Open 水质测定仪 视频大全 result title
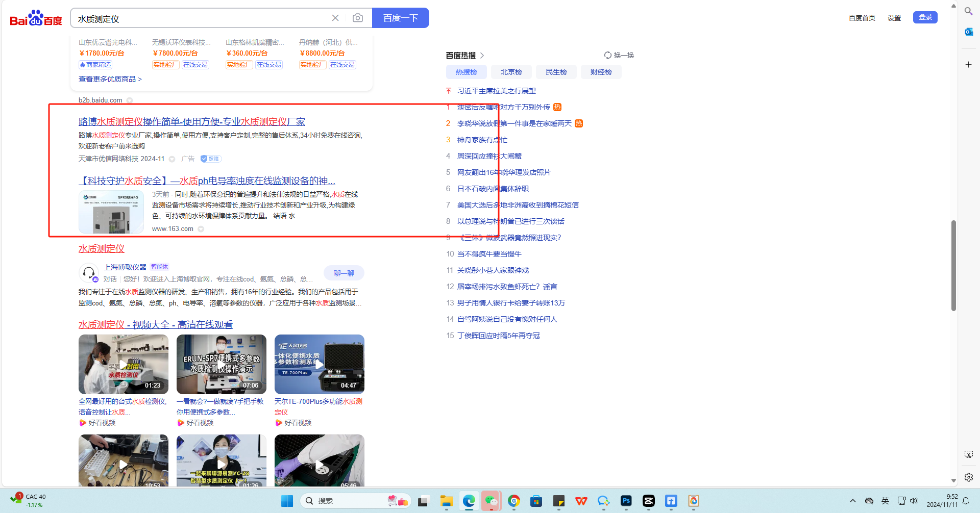 point(156,325)
